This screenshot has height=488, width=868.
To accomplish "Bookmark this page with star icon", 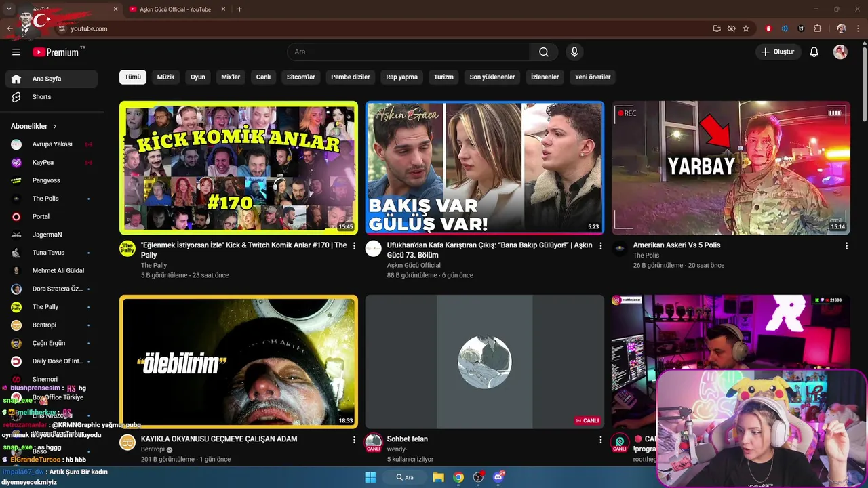I will pos(746,28).
